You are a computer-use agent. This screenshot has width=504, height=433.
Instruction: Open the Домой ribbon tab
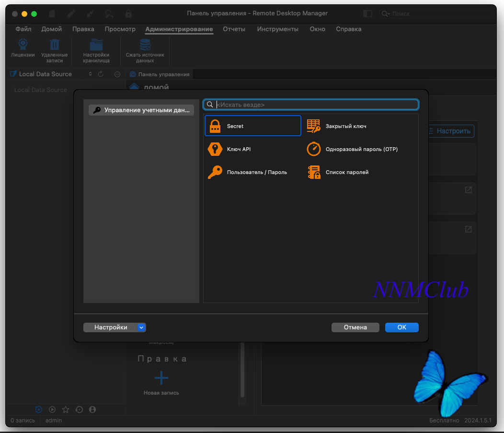51,29
